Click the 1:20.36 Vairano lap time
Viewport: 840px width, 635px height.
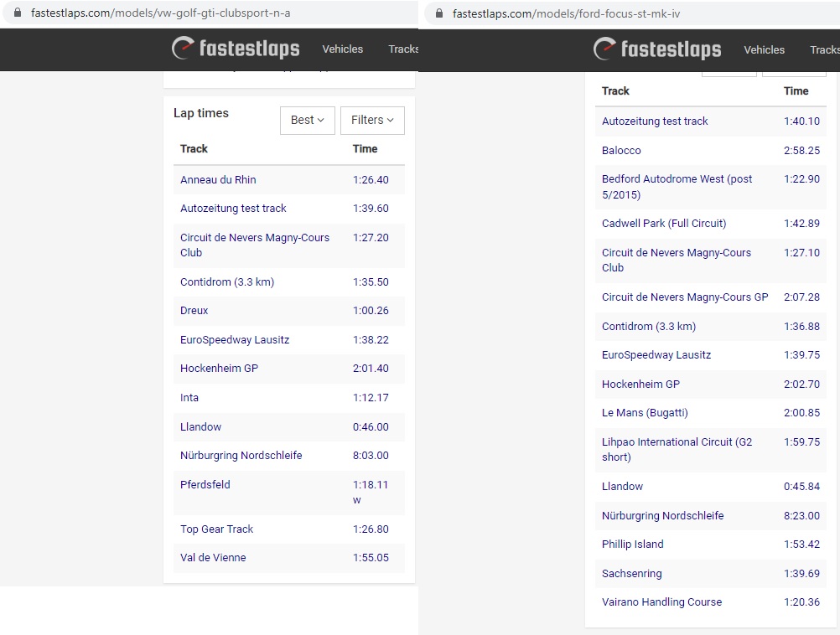pyautogui.click(x=802, y=602)
